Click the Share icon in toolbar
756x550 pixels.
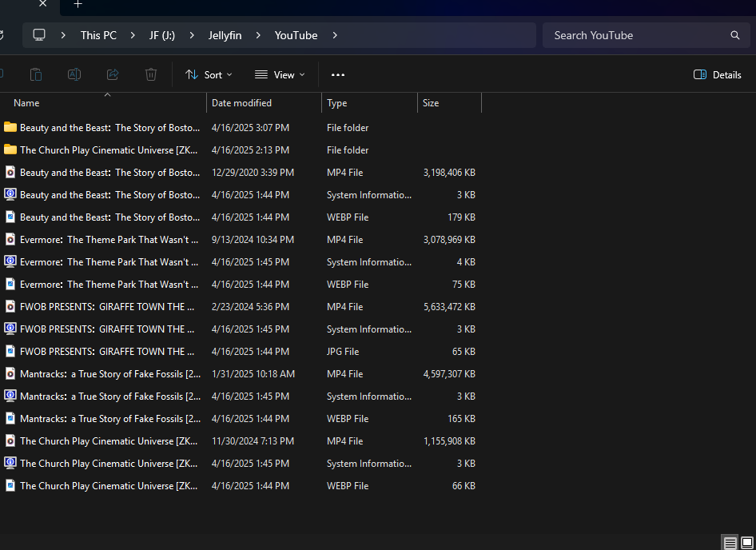(x=113, y=74)
